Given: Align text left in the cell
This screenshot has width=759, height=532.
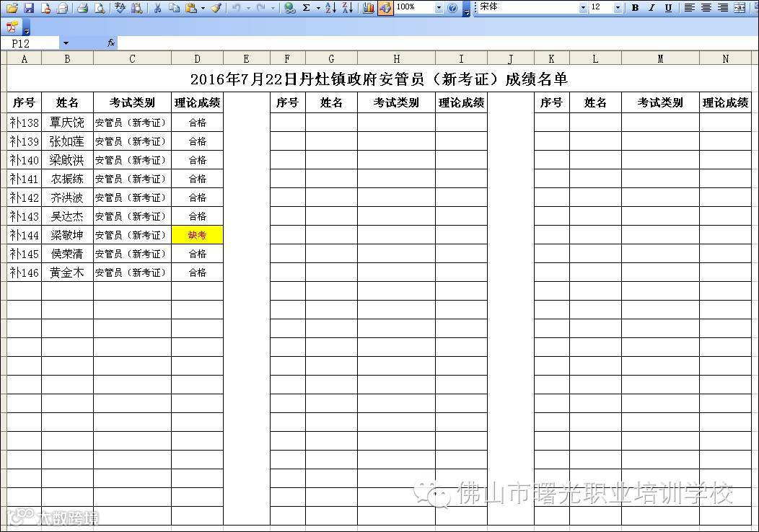Looking at the screenshot, I should pyautogui.click(x=689, y=8).
